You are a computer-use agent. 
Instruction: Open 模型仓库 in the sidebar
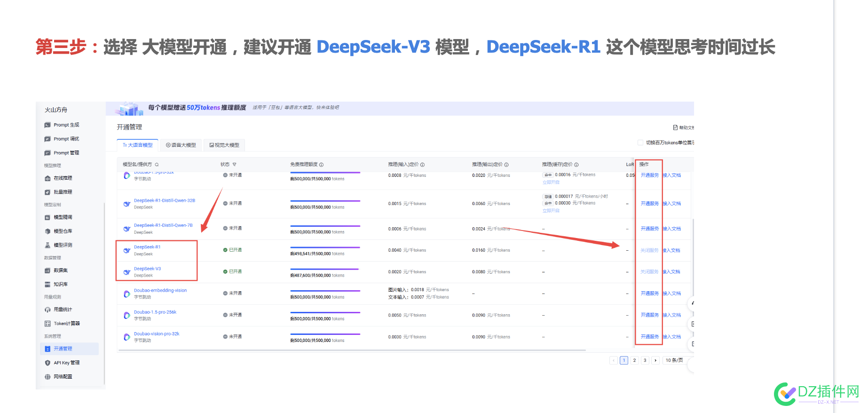(x=58, y=231)
